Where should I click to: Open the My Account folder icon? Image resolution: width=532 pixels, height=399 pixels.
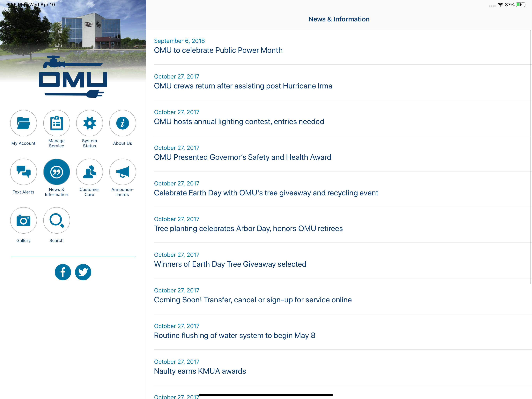(x=23, y=123)
